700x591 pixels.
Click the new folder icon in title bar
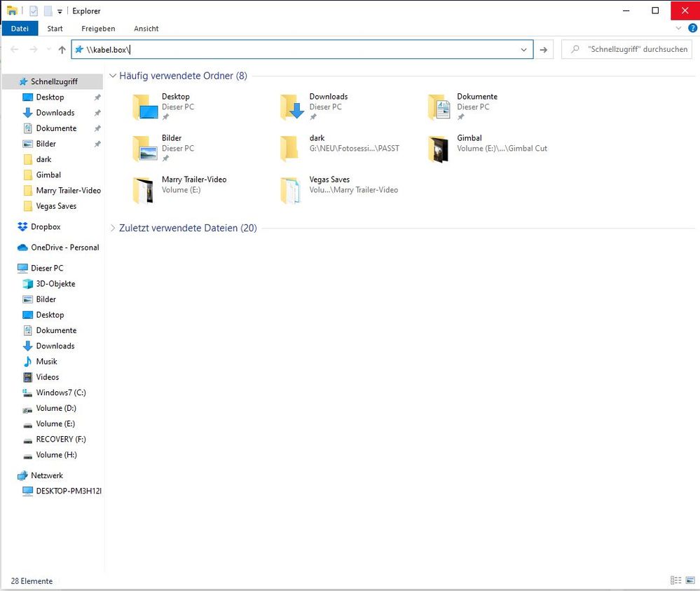[48, 11]
